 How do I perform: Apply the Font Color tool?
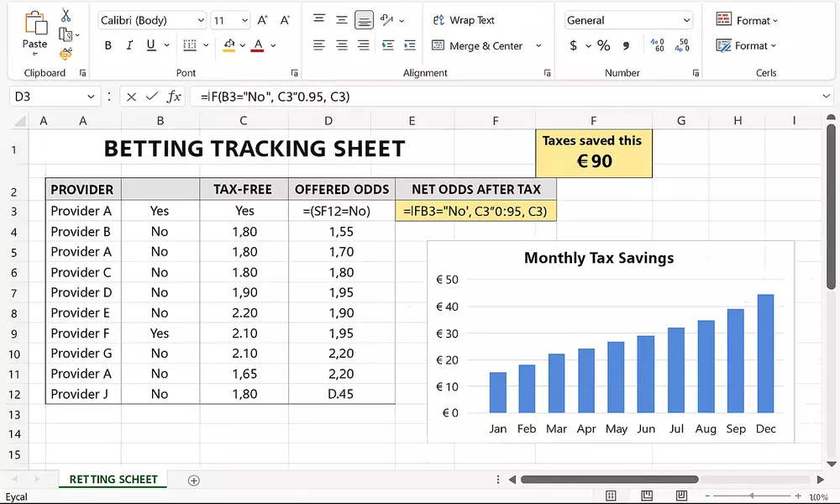click(x=256, y=45)
